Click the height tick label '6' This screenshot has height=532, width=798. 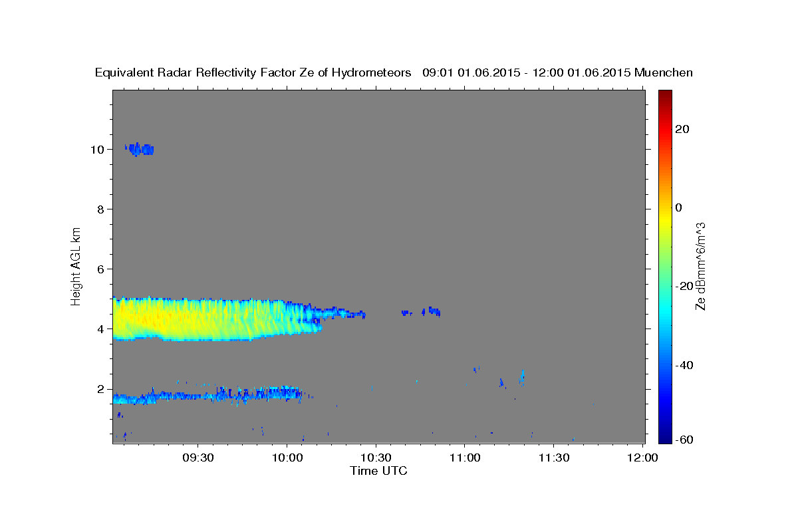click(102, 269)
